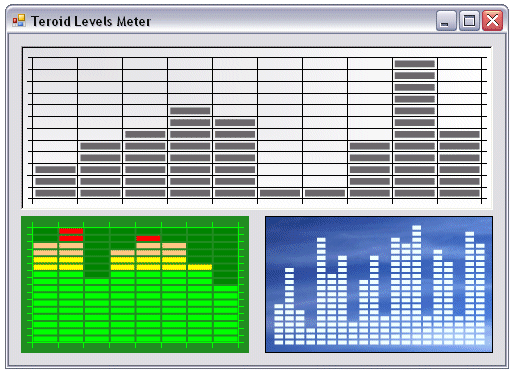Close the Teroid Levels Meter window
The image size is (513, 373).
pos(492,21)
